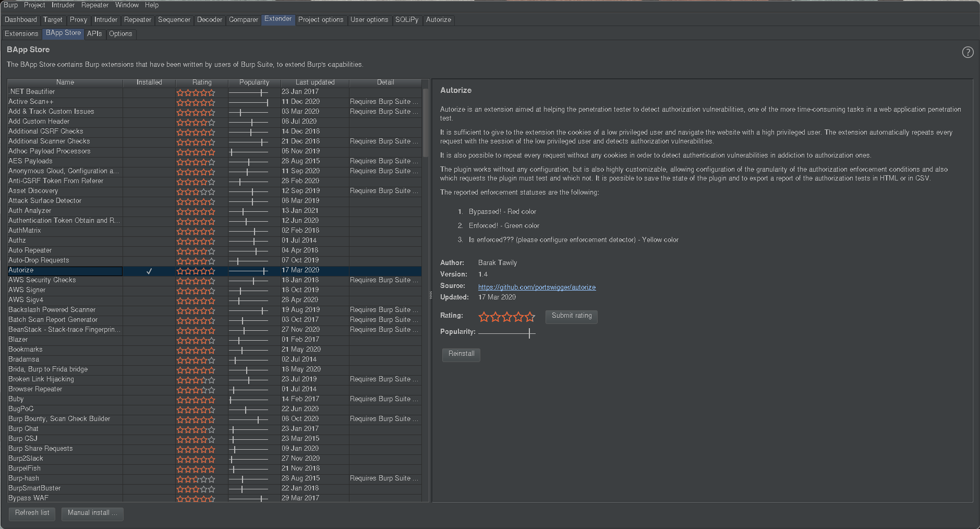Click the rating stars for Active Scan++ row

[196, 102]
